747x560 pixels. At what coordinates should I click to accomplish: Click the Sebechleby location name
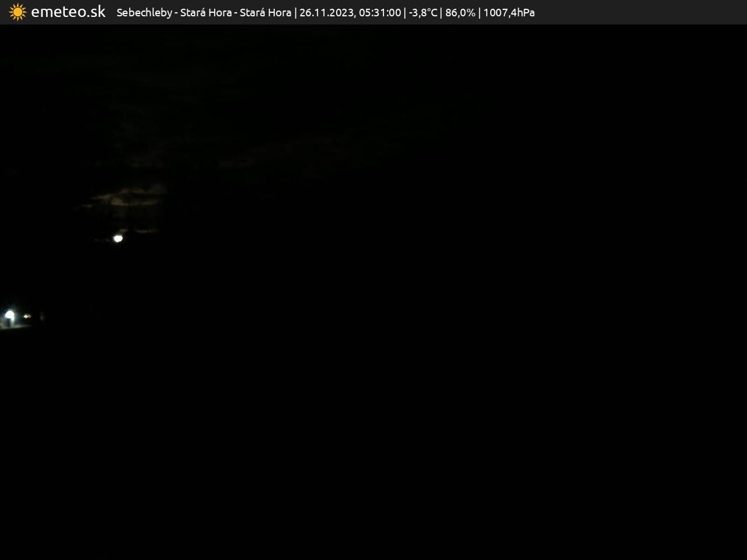click(144, 13)
